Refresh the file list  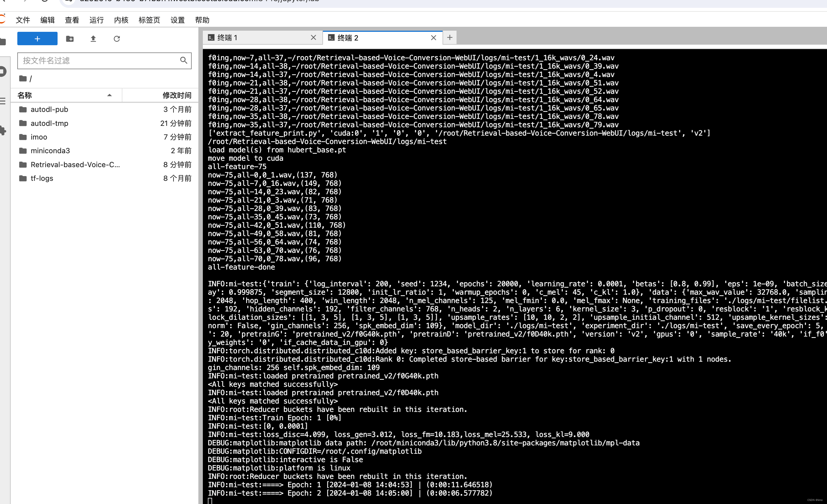[x=117, y=39]
